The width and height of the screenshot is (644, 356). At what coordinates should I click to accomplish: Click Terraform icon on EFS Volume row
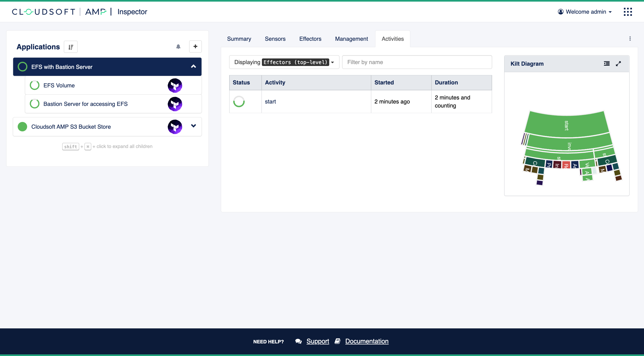[175, 86]
